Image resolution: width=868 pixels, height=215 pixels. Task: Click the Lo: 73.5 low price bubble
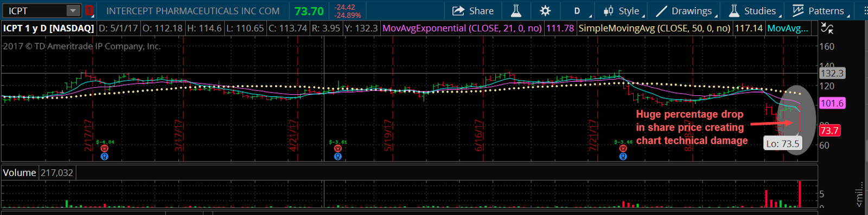(783, 144)
